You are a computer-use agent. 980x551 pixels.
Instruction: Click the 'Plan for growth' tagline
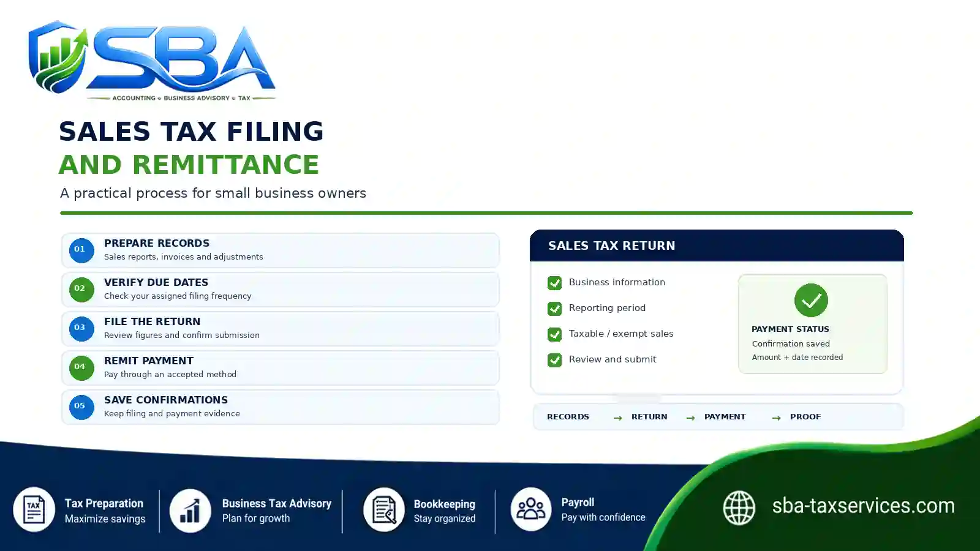click(x=256, y=519)
